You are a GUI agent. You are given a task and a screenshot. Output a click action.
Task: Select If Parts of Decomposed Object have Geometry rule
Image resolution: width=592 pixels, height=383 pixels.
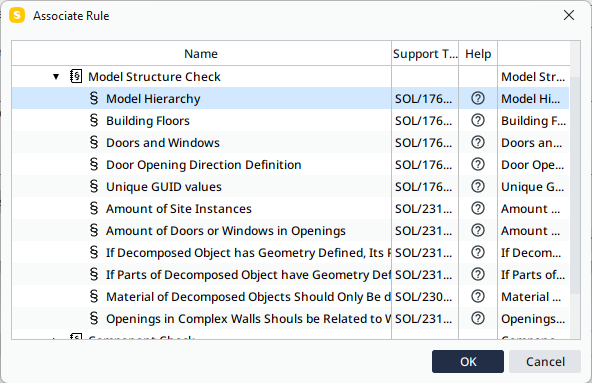point(290,274)
